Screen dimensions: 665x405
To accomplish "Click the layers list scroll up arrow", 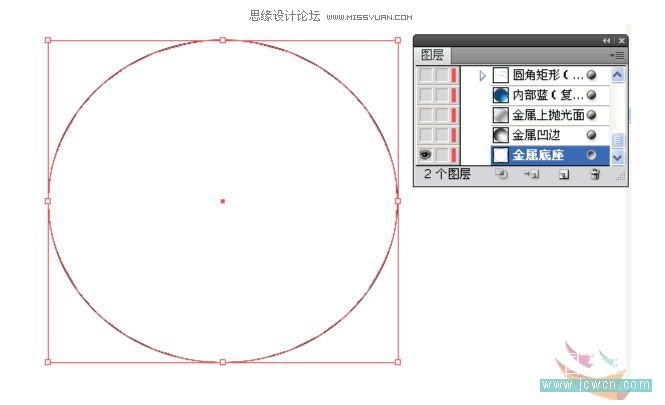I will (618, 75).
